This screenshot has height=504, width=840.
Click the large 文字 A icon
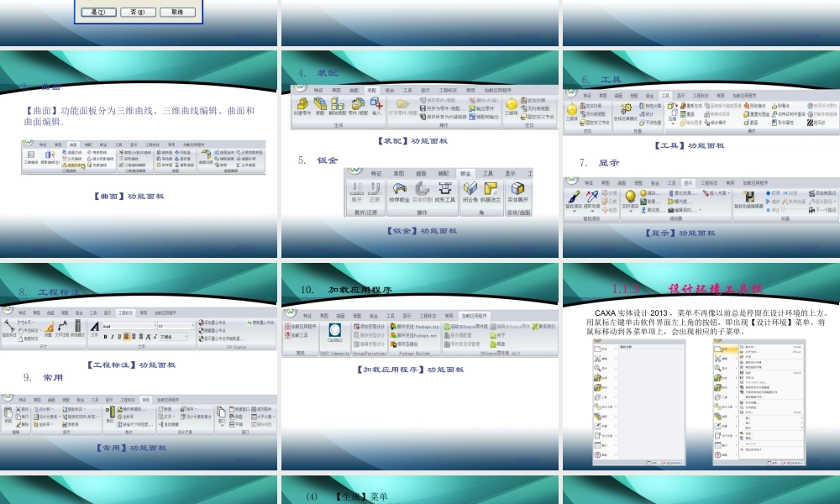pos(94,328)
